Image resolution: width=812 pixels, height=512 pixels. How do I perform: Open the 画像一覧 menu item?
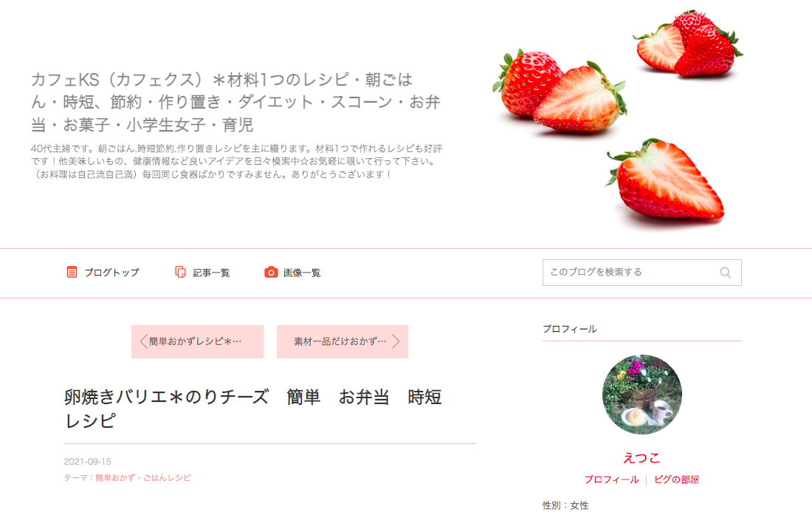pos(292,272)
